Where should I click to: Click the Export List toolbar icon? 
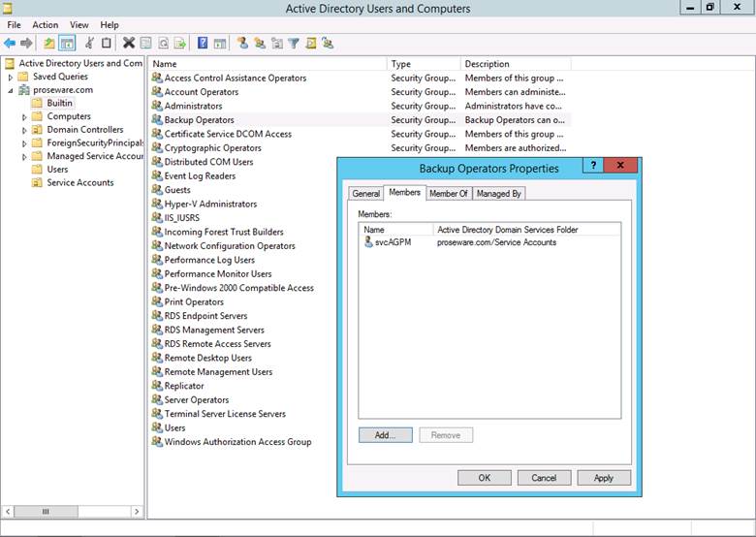[179, 43]
